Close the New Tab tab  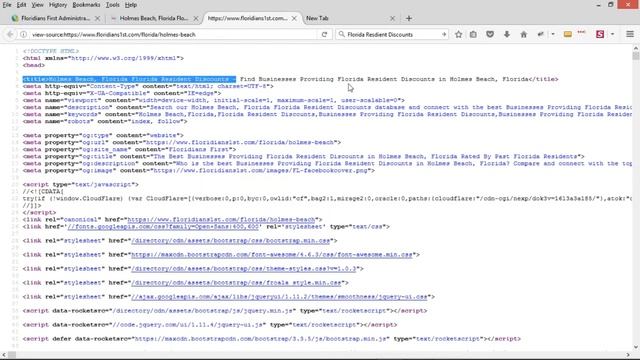(x=392, y=18)
